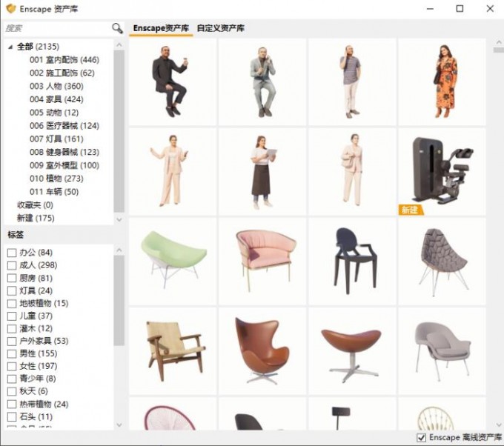This screenshot has height=446, width=504.
Task: Check the 厨房 (81) tag
Action: [x=12, y=279]
